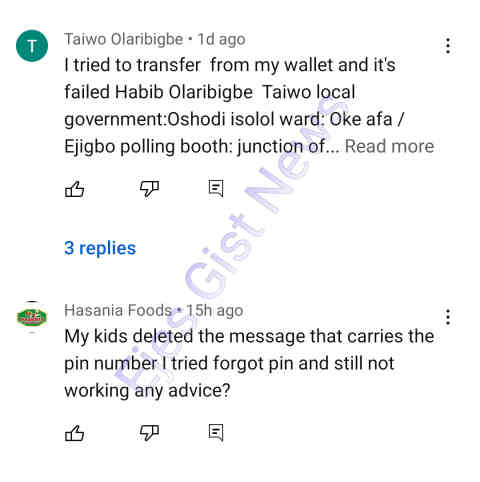Open the options menu for the Hasania Foods comment
The image size is (480, 482).
(x=448, y=317)
